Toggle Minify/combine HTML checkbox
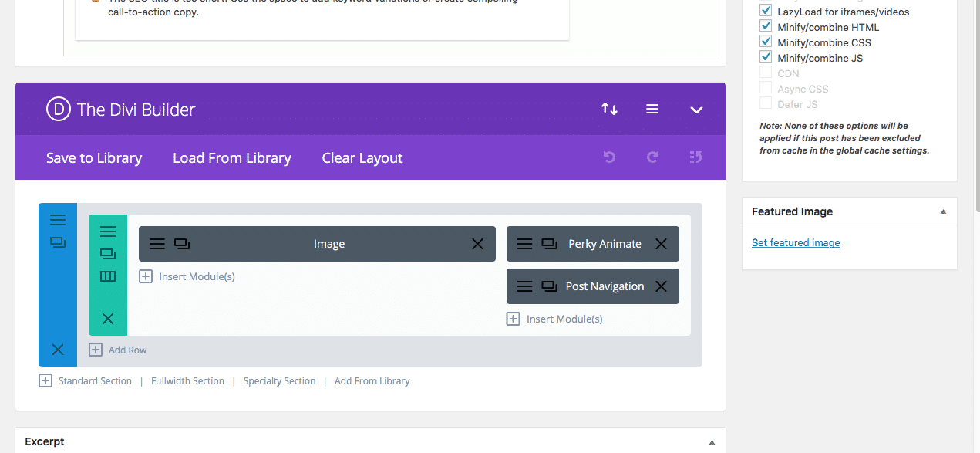 tap(766, 27)
